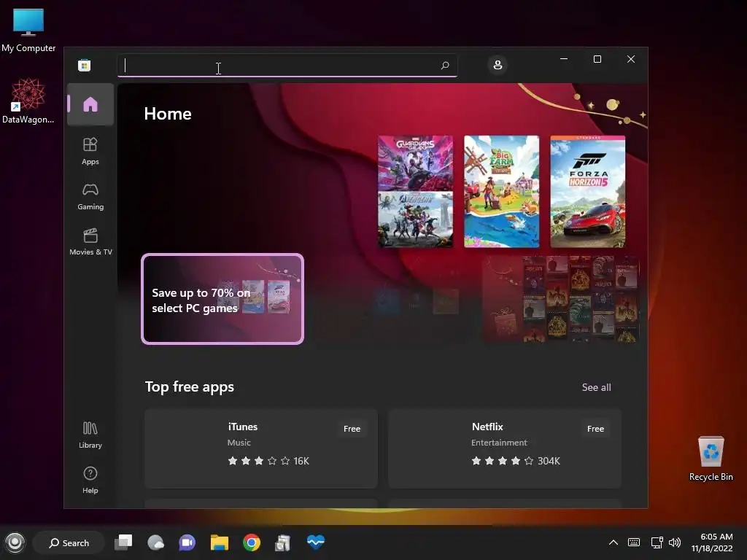Open the heart-monitor taskbar app
Image resolution: width=747 pixels, height=560 pixels.
pos(315,542)
